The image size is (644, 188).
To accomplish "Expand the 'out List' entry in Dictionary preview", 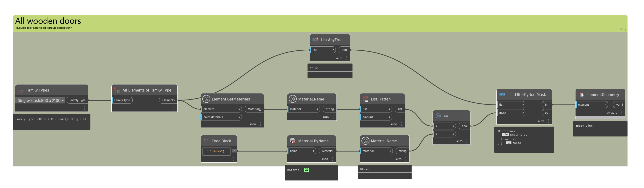I will [x=501, y=139].
